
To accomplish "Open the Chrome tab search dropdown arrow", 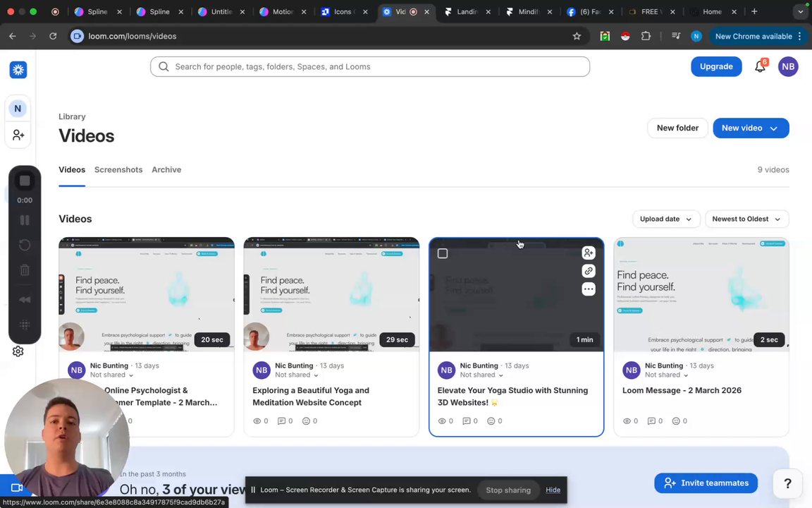I will [800, 11].
